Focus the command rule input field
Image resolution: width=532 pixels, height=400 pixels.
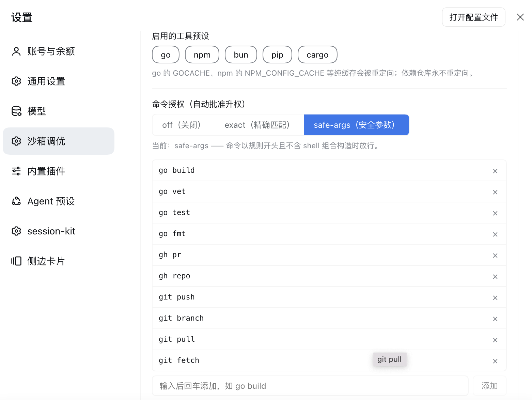coord(310,386)
